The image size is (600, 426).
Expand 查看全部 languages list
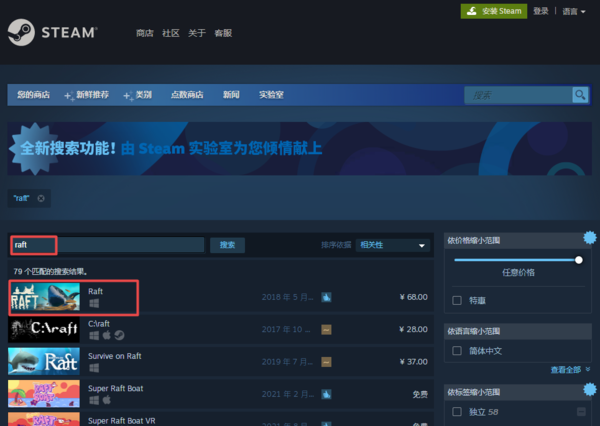[x=570, y=370]
